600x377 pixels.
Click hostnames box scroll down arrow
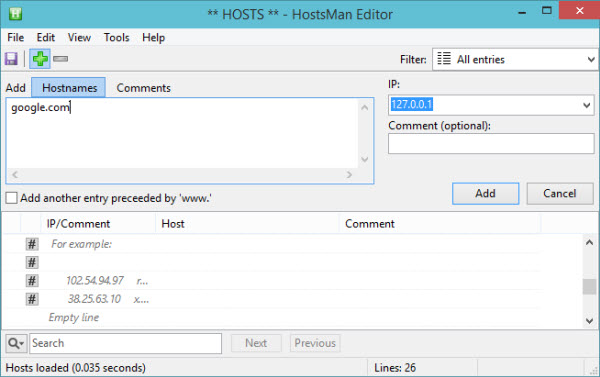coord(365,159)
